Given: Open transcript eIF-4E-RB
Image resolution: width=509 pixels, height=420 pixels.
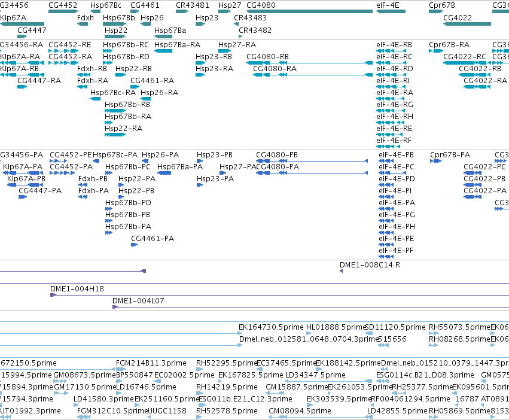Looking at the screenshot, I should point(394,45).
